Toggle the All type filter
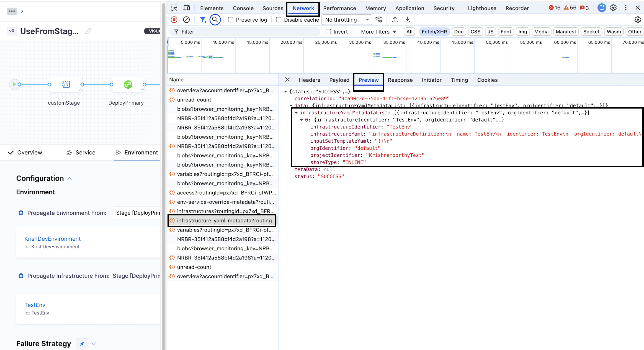Viewport: 644px width, 350px height. click(409, 32)
